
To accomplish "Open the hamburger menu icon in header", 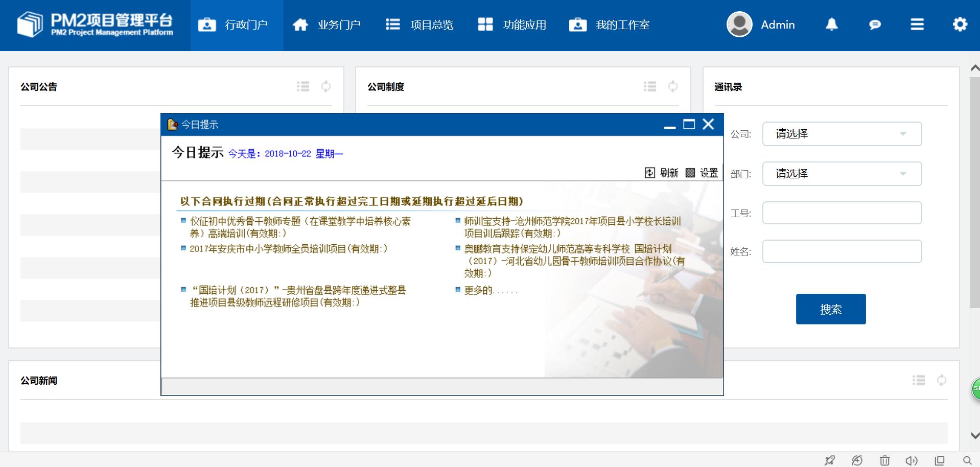I will tap(917, 25).
